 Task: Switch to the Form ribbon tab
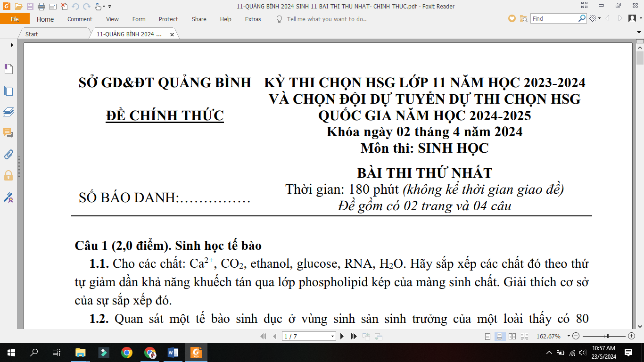139,19
